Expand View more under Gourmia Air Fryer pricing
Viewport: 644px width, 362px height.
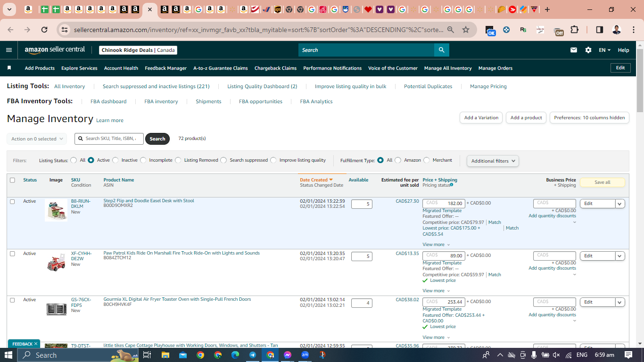point(436,337)
